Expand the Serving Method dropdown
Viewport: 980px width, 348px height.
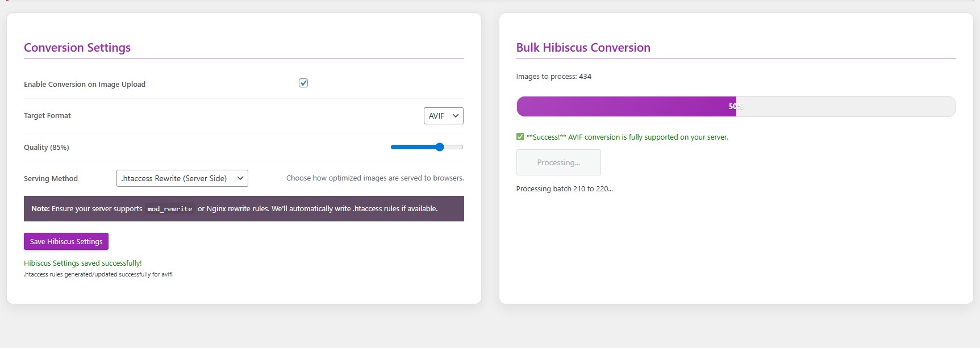click(x=182, y=178)
